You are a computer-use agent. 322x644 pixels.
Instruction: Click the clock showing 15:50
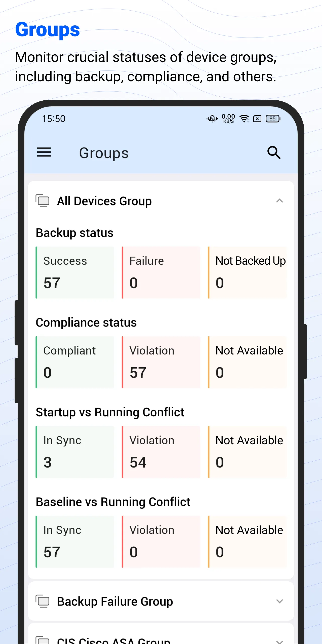coord(54,119)
